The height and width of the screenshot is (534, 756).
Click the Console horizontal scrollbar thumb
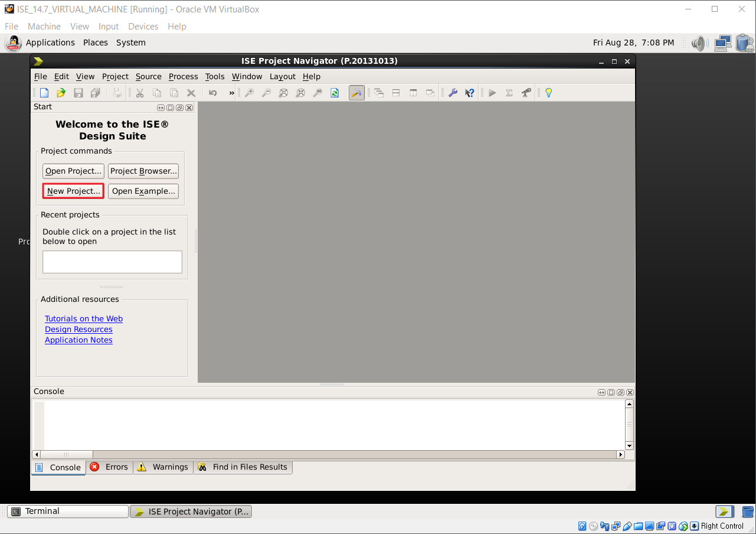(x=67, y=454)
